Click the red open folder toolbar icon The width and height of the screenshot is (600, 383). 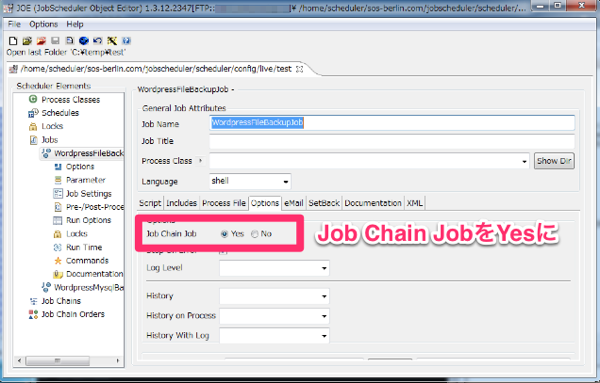41,41
